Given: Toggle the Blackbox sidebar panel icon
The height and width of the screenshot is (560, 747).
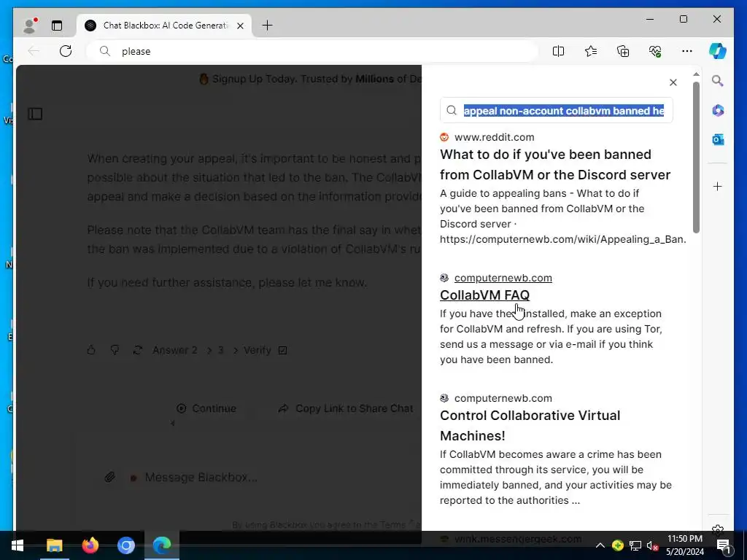Looking at the screenshot, I should coord(35,114).
